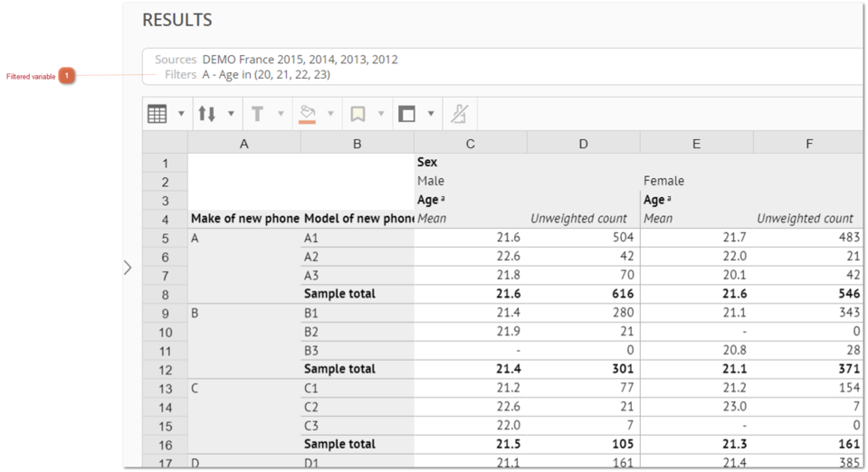Screen dimensions: 868x472
Task: Select make B cell
Action: tap(244, 342)
